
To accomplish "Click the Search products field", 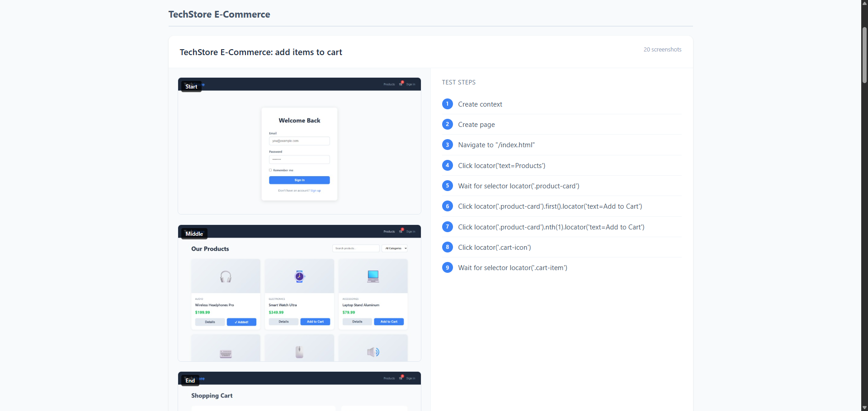I will coord(355,248).
